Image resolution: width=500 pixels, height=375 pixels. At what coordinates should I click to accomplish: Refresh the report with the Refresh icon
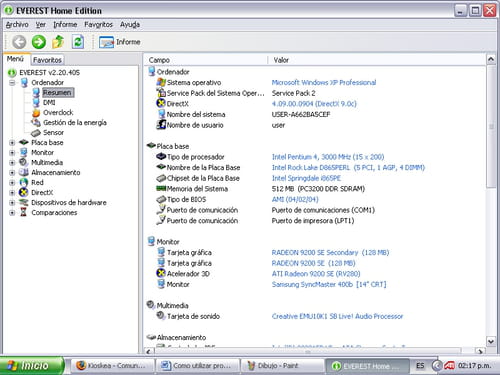coord(78,42)
